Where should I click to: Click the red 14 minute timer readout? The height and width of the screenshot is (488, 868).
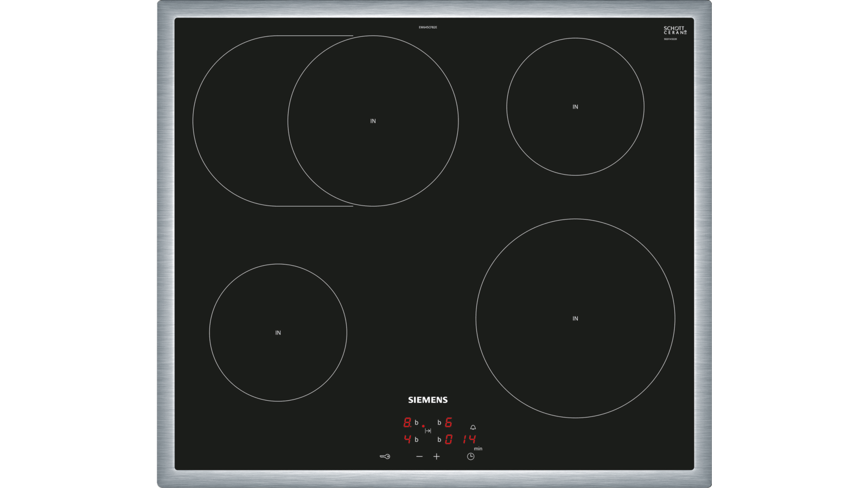click(469, 439)
